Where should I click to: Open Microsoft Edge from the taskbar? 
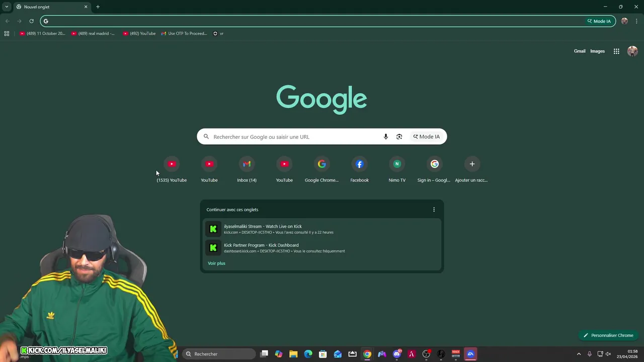[x=308, y=354]
